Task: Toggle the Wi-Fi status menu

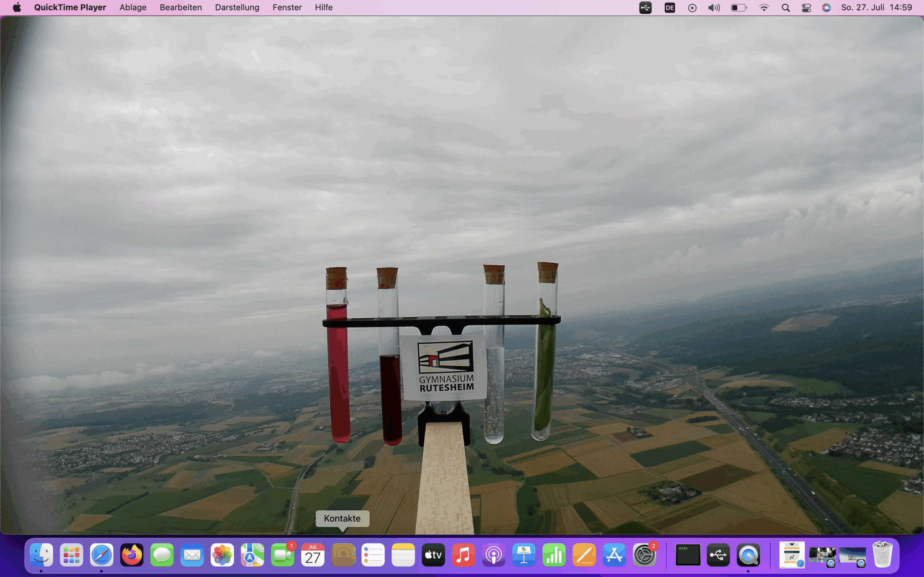Action: click(x=764, y=8)
